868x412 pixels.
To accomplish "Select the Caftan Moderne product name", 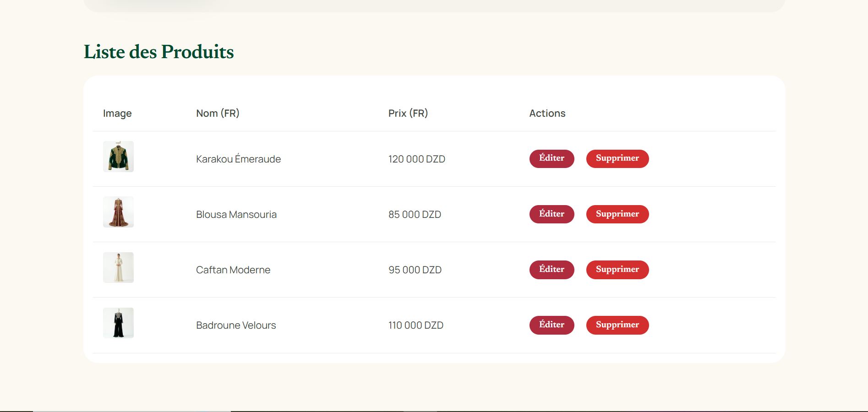I will pyautogui.click(x=233, y=270).
